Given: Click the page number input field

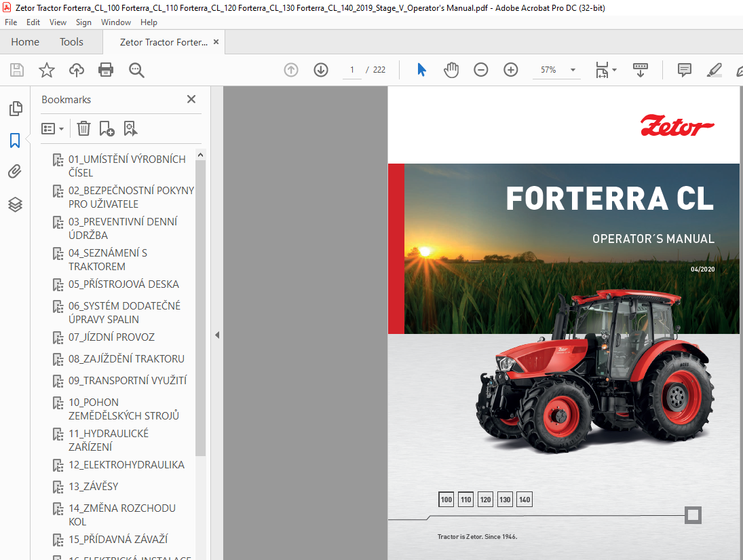Looking at the screenshot, I should [351, 70].
